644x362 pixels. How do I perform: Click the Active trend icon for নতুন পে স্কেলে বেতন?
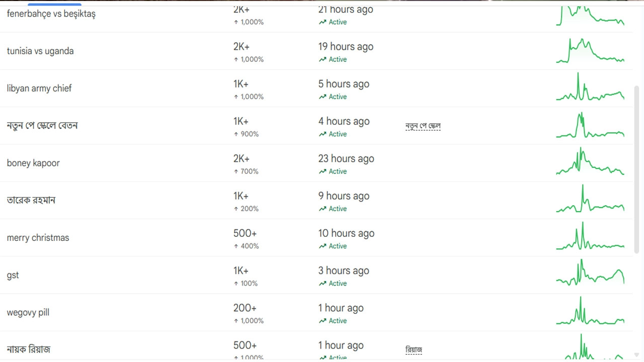(323, 134)
